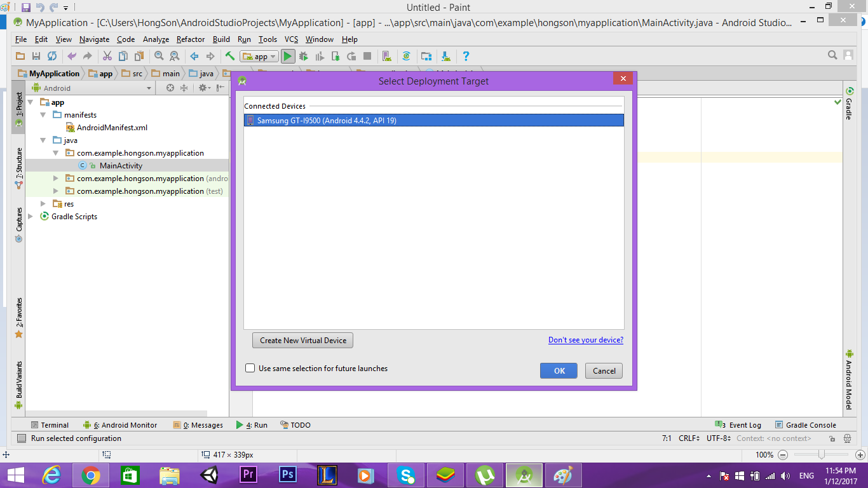Click the Project Structure toolbar icon
The image size is (868, 488).
[426, 57]
